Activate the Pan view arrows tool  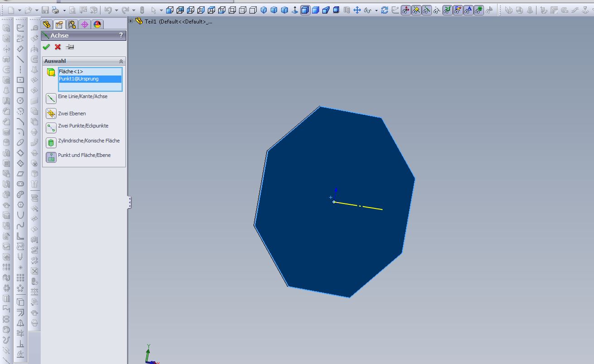(x=357, y=10)
